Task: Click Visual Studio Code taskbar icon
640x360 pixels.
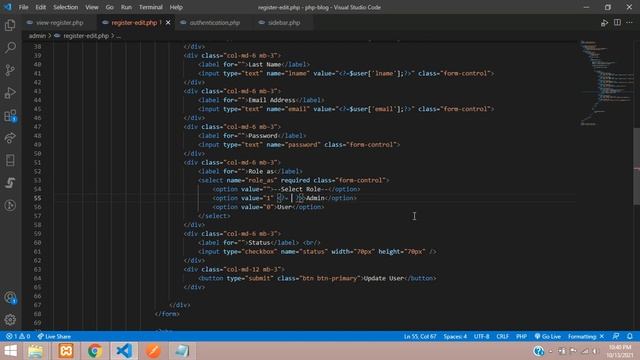Action: [124, 351]
